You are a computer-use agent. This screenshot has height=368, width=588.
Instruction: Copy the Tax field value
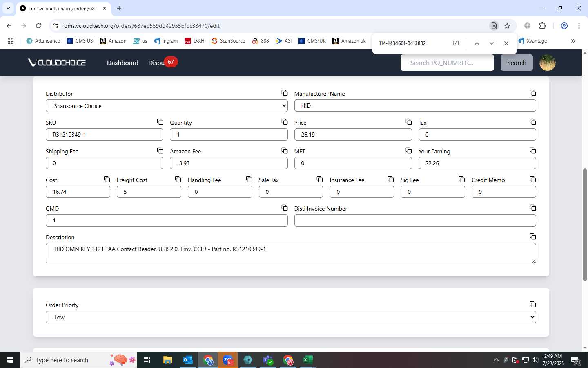click(x=533, y=122)
